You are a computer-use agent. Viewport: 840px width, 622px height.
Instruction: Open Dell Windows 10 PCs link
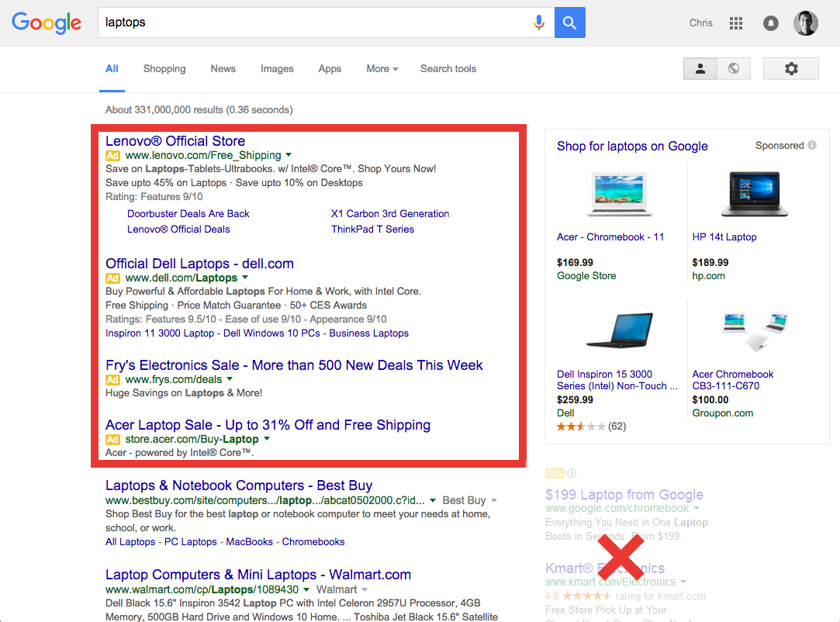click(x=271, y=333)
